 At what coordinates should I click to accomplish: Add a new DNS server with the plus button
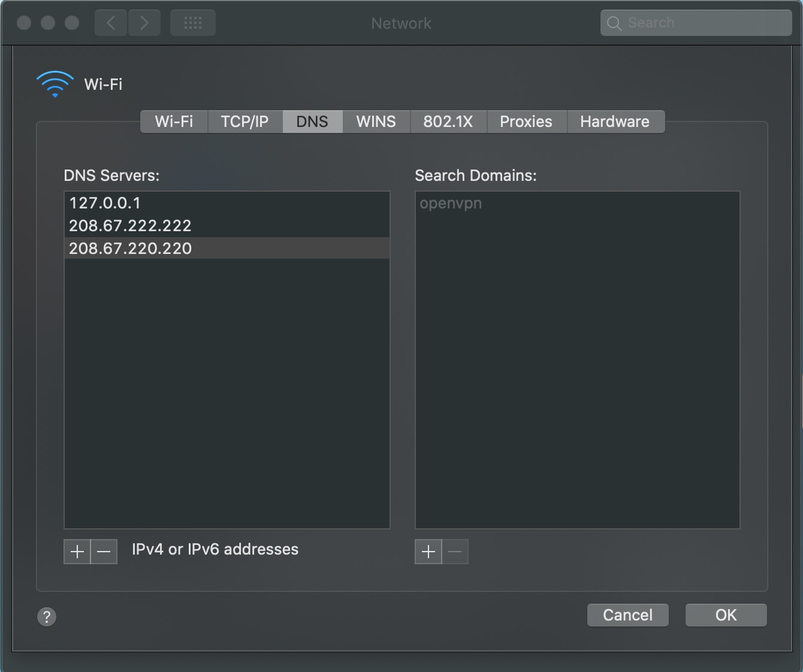click(77, 551)
